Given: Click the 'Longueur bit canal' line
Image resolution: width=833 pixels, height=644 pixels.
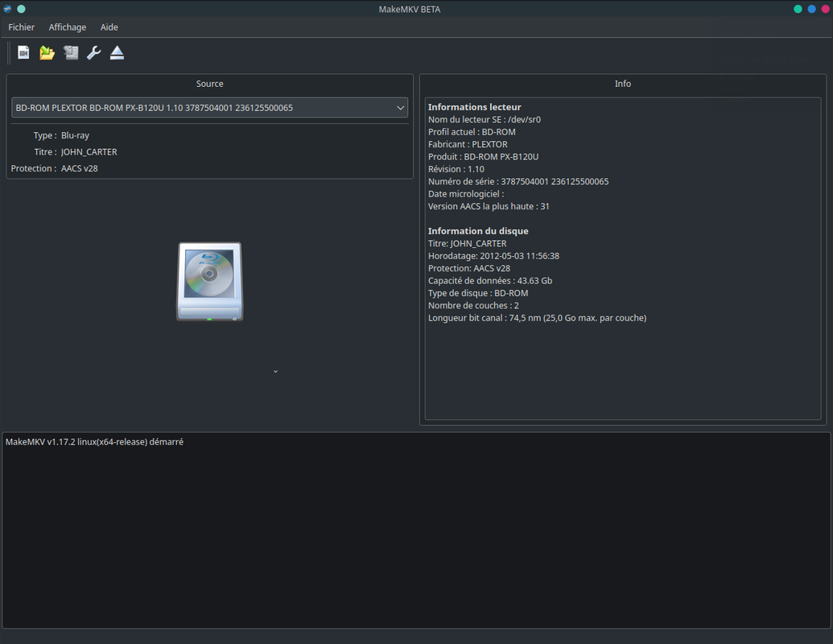Looking at the screenshot, I should 537,318.
